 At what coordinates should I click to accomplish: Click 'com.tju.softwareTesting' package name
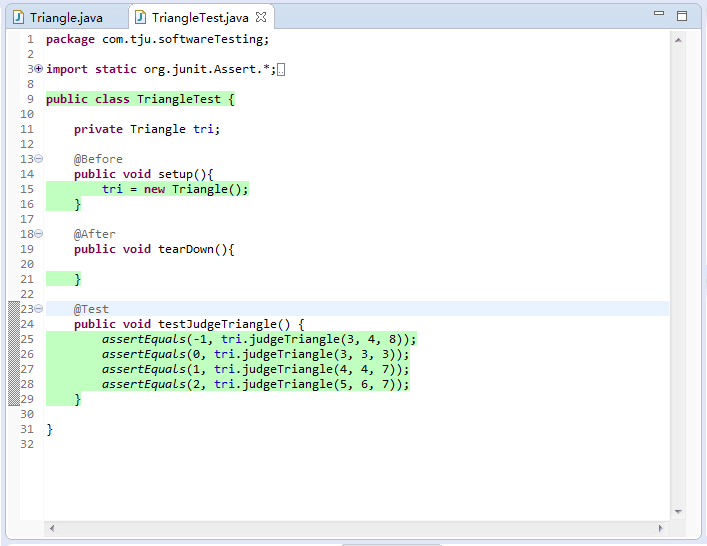point(182,40)
